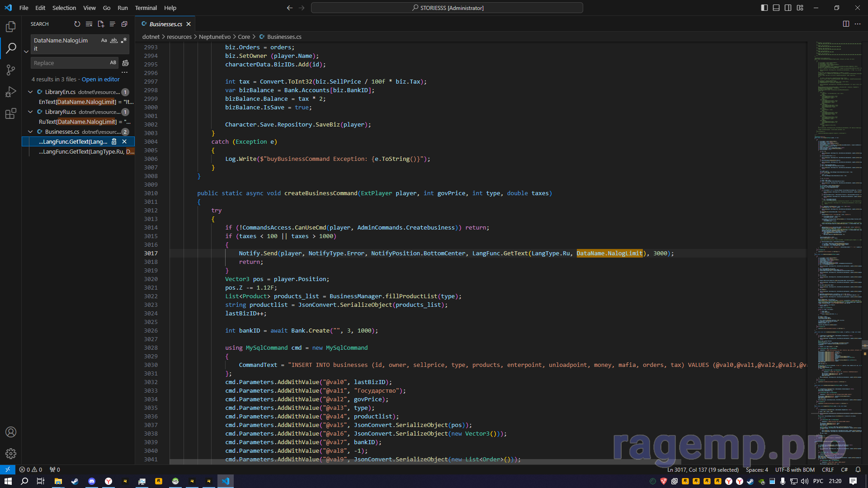Open the Extensions view
Viewport: 868px width, 488px height.
[x=11, y=113]
